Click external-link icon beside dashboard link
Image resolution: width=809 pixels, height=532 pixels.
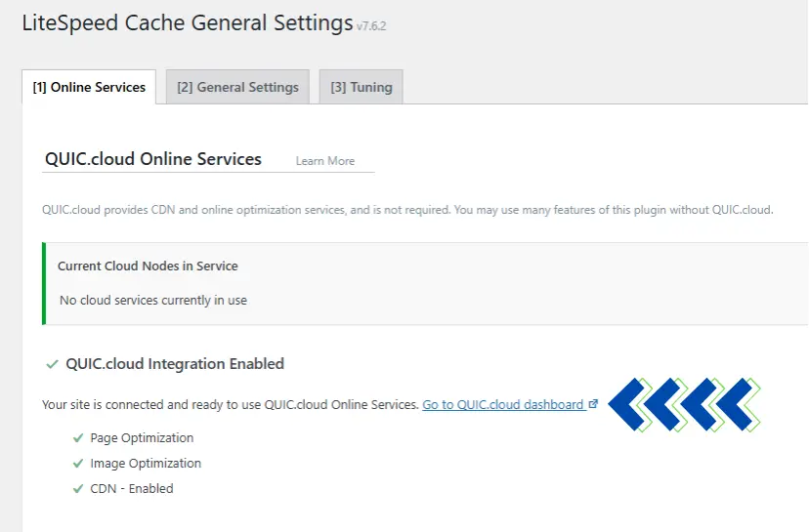click(593, 404)
